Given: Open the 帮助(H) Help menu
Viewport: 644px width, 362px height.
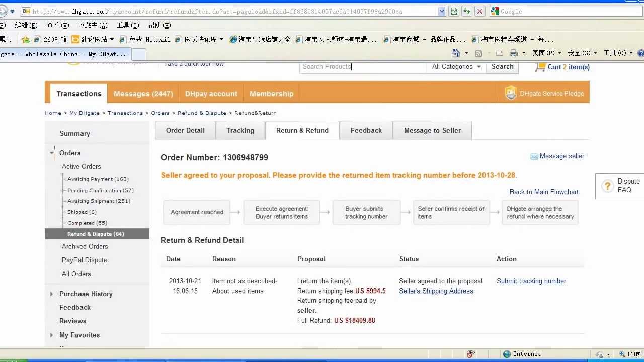Looking at the screenshot, I should [x=159, y=25].
